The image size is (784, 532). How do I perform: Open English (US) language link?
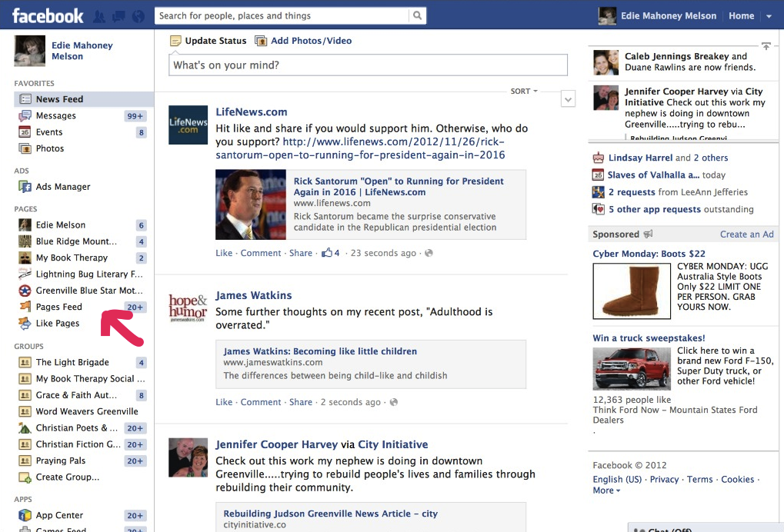[617, 480]
